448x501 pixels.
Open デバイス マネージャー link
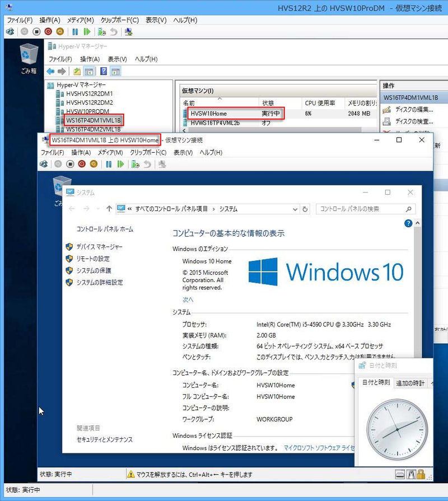pyautogui.click(x=99, y=247)
